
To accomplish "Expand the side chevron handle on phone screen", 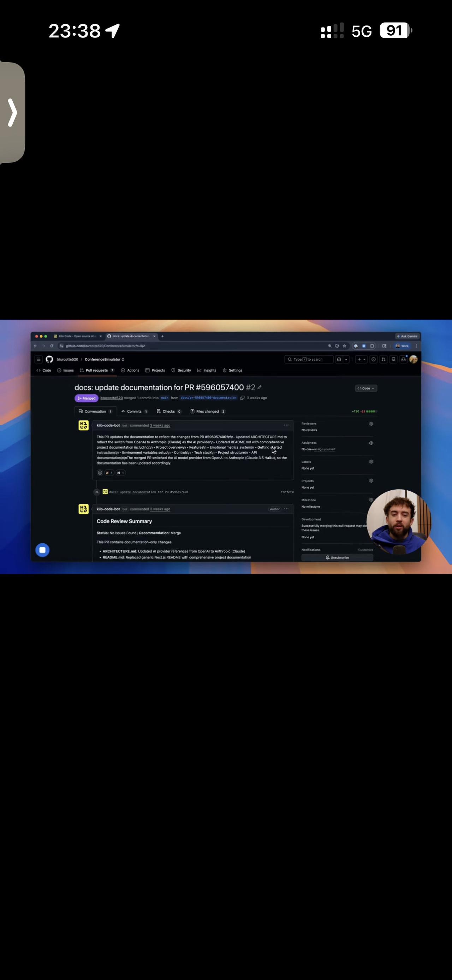I will pyautogui.click(x=12, y=113).
